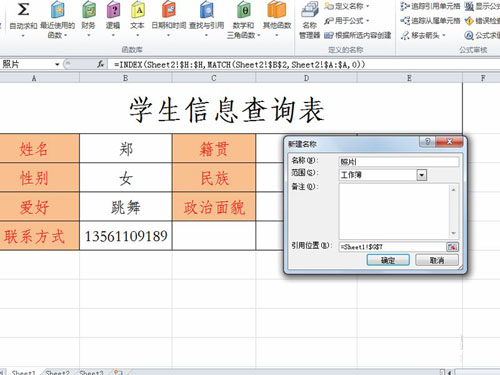Click the range selector icon in 引用位置 field

click(x=452, y=247)
